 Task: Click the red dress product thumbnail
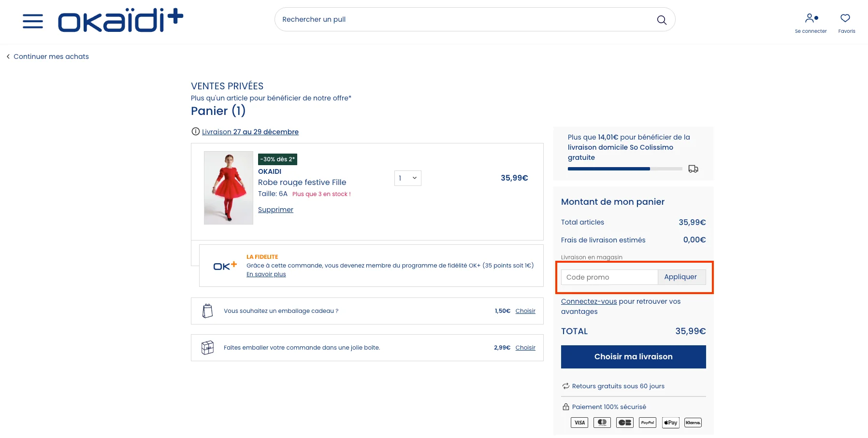coord(228,188)
